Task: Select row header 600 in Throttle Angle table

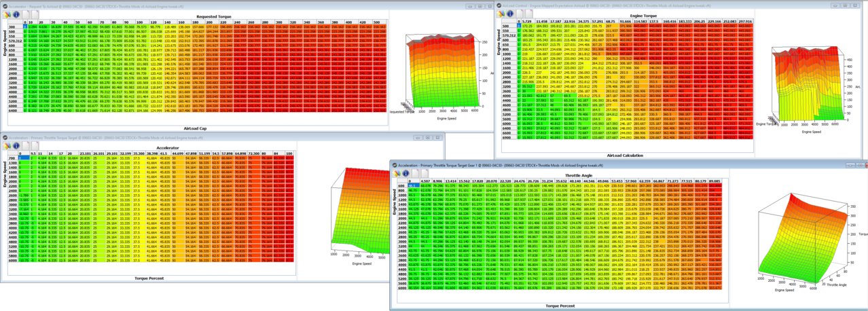Action: click(x=402, y=185)
